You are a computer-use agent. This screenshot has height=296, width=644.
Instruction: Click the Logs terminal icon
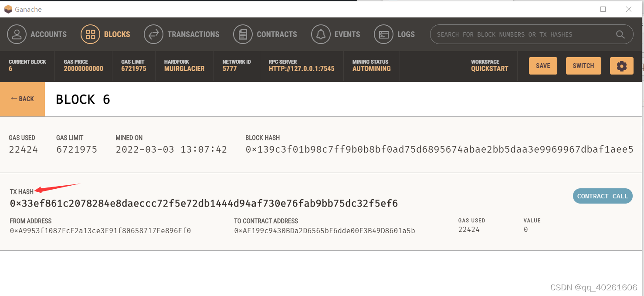pyautogui.click(x=383, y=34)
